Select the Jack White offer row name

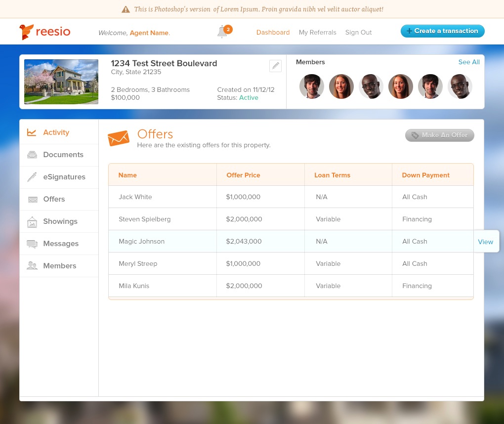(x=135, y=197)
